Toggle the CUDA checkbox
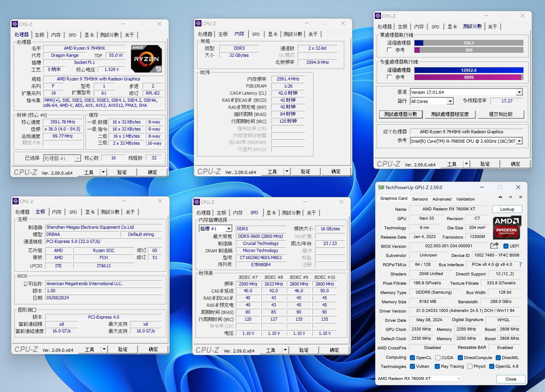The height and width of the screenshot is (392, 545). tap(438, 357)
